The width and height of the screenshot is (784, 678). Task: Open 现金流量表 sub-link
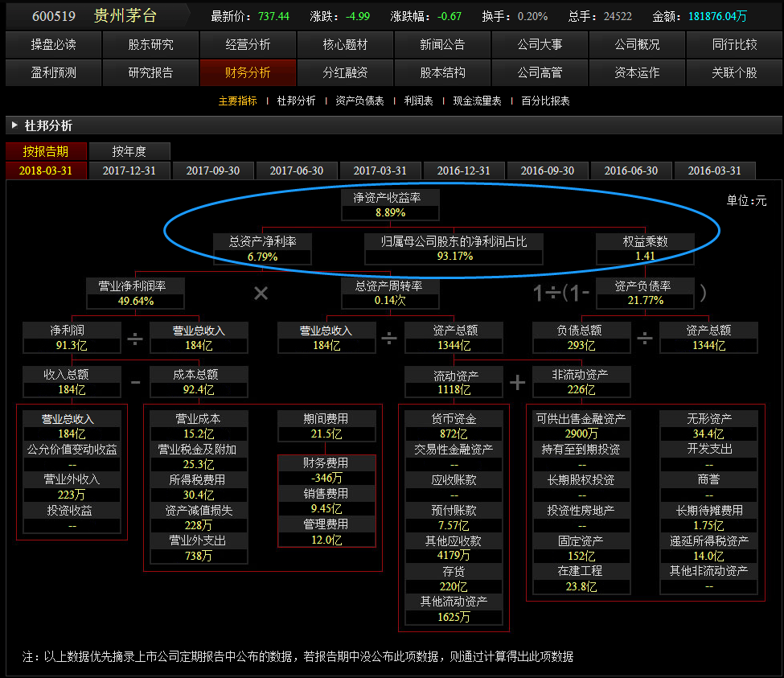coord(477,101)
